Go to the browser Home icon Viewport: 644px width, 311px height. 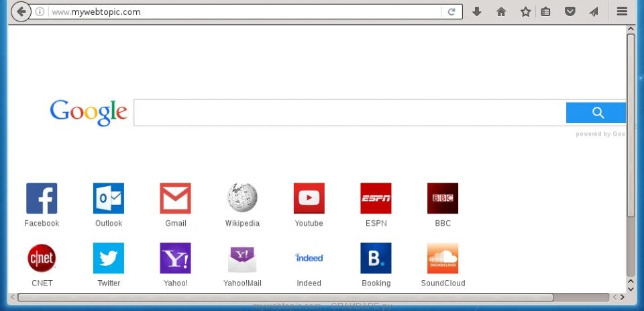(501, 11)
